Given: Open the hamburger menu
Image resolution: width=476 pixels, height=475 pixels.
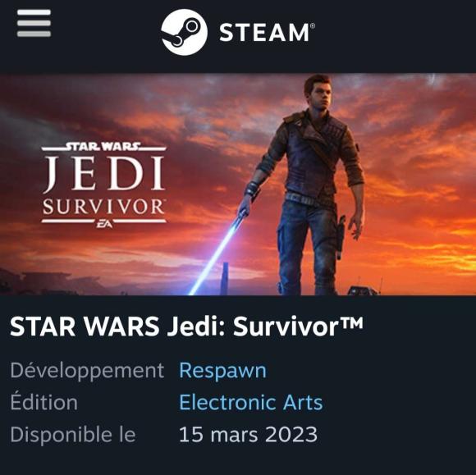Looking at the screenshot, I should click(x=34, y=23).
